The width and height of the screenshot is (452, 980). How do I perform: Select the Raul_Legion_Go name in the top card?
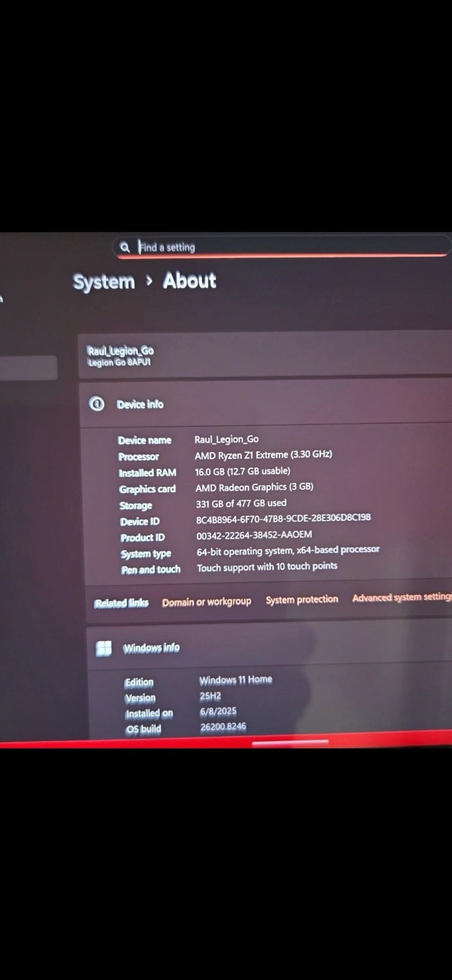click(x=121, y=351)
